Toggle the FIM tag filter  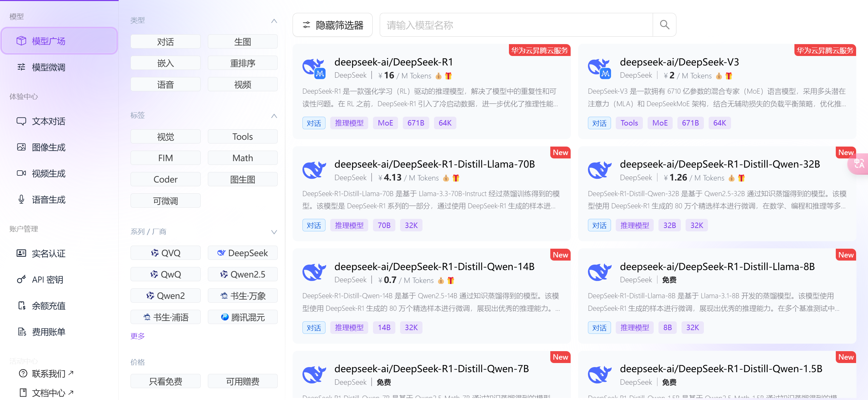click(165, 158)
